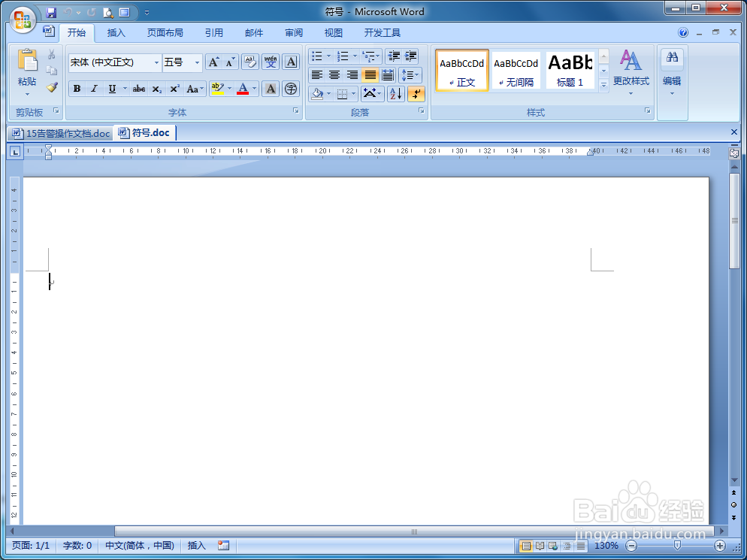Viewport: 747px width, 560px height.
Task: Clear formatting with eraser icon
Action: pos(250,62)
